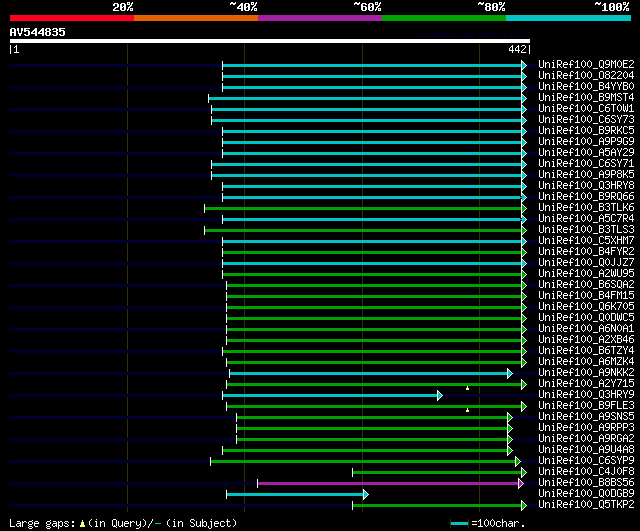Select the UniRef100_B8BS56 label
The image size is (640, 531).
pos(586,483)
